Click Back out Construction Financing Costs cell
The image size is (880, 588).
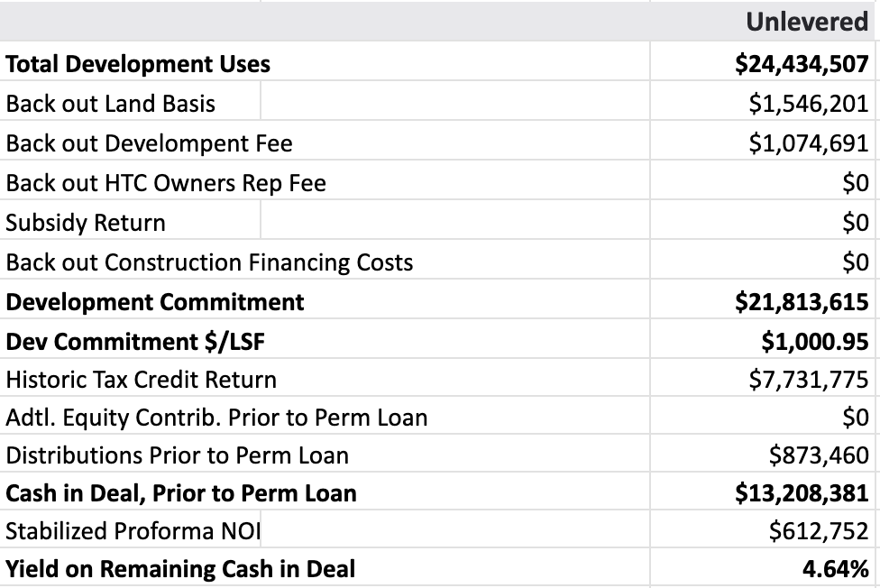click(x=209, y=262)
